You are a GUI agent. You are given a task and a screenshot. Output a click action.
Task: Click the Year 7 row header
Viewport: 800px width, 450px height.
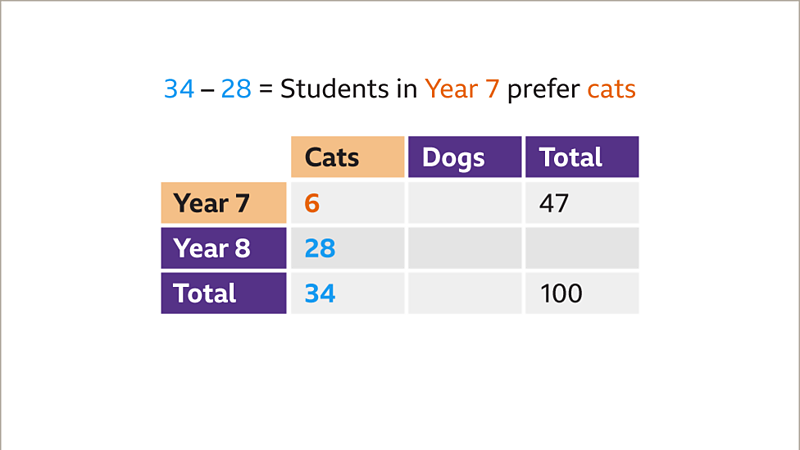point(224,203)
